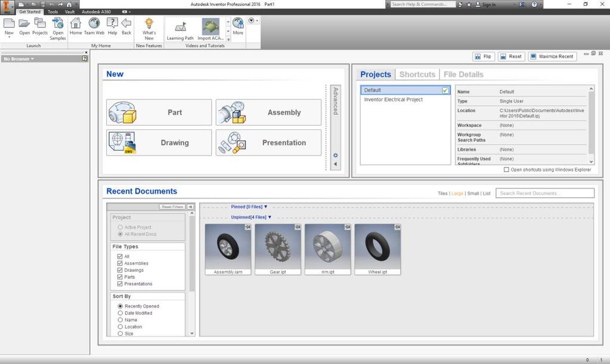Pin the rim.ipt recent document

[x=348, y=227]
